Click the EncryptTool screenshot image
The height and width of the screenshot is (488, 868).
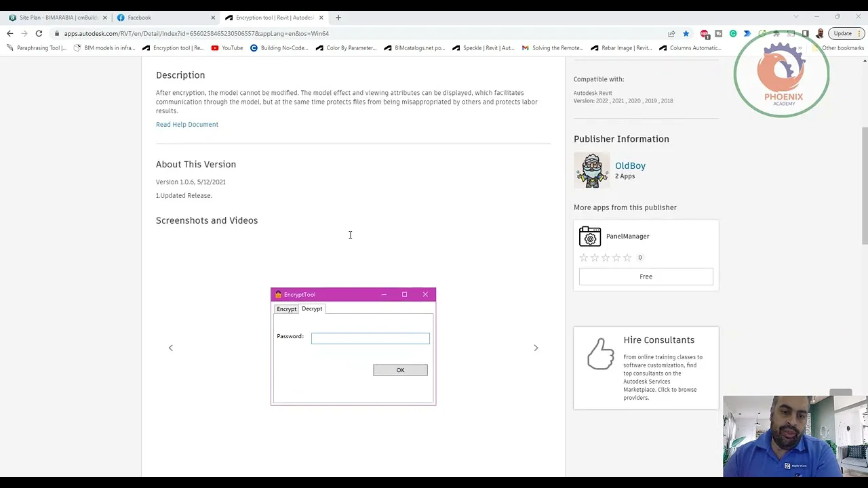(x=353, y=346)
